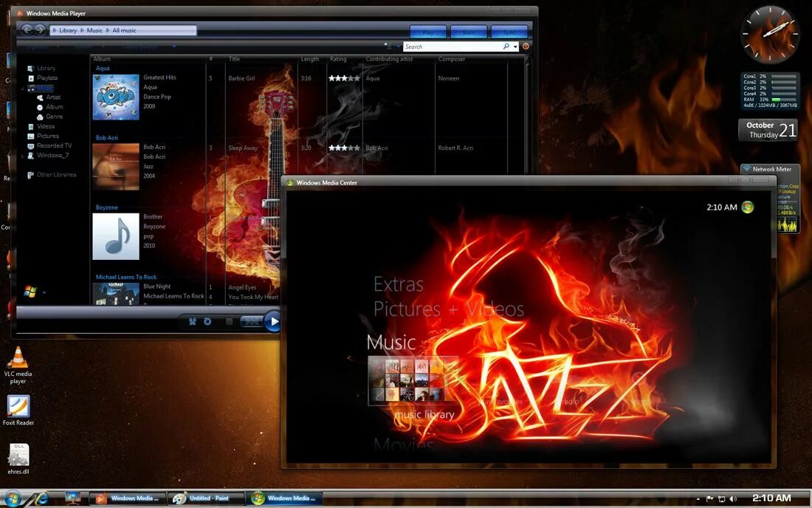
Task: Select Album under Music
Action: tap(55, 106)
